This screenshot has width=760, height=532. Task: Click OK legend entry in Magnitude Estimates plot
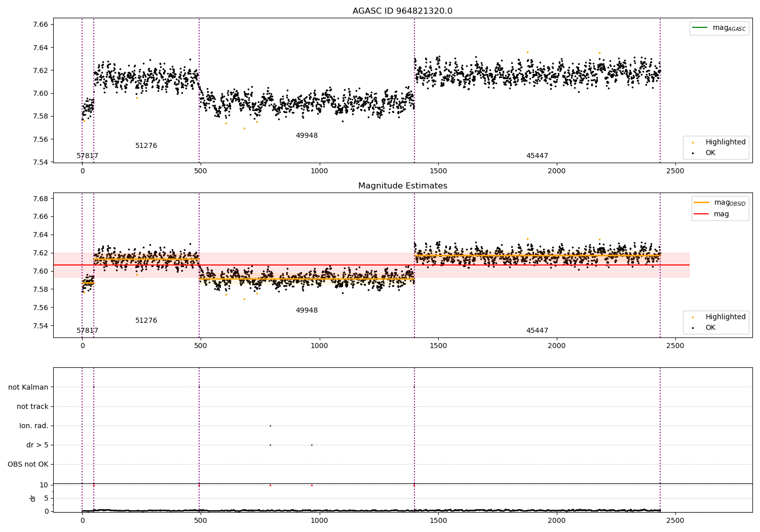pos(710,328)
